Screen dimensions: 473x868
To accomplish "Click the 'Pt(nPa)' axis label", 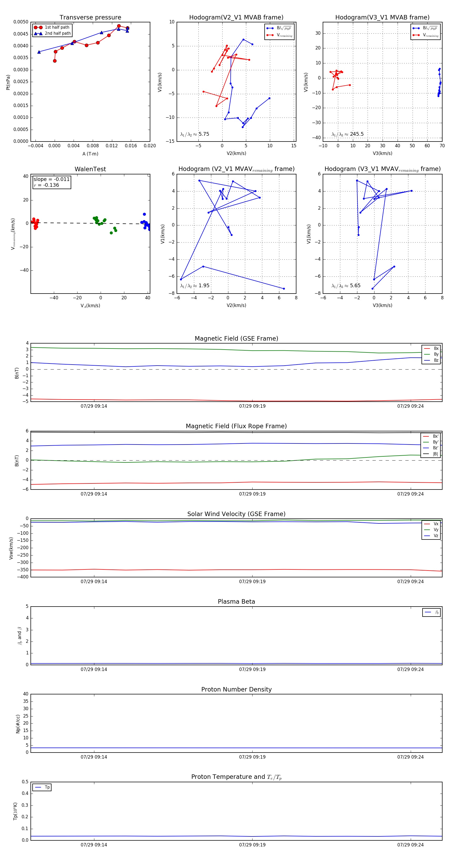I will 8,82.
